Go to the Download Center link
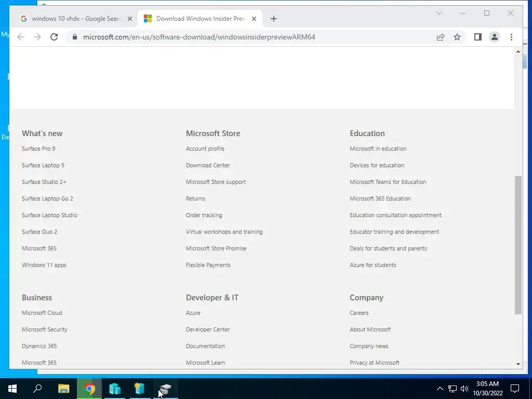532x399 pixels. click(x=208, y=165)
